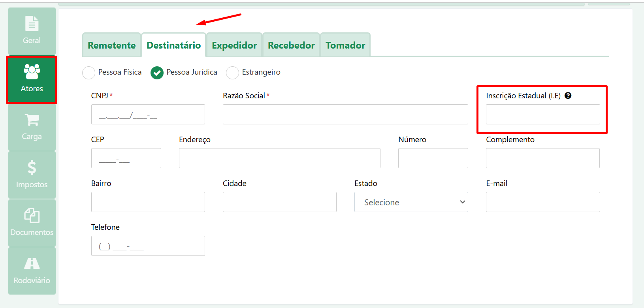Click into the Razão Social field
Image resolution: width=644 pixels, height=308 pixels.
pos(345,115)
